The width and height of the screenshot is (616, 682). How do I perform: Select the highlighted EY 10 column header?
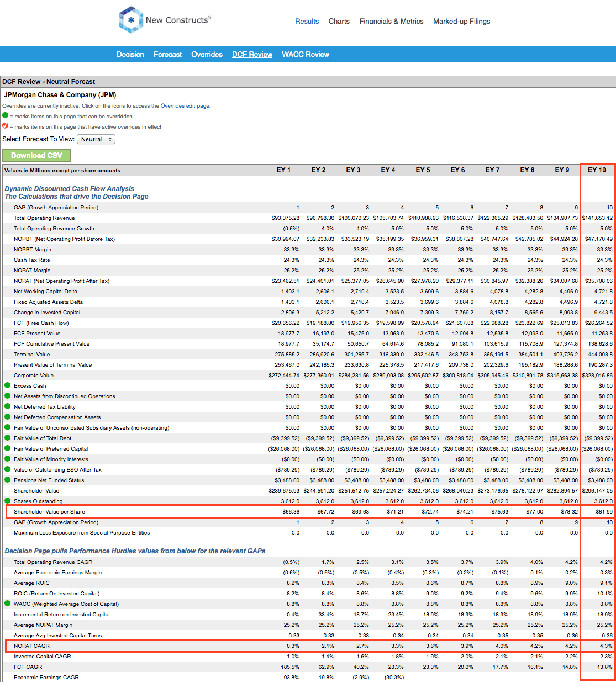[597, 170]
